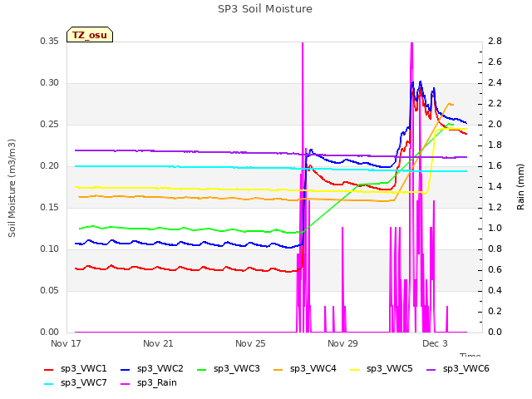Click the 2.0 right axis value
The height and width of the screenshot is (399, 532).
pyautogui.click(x=495, y=125)
